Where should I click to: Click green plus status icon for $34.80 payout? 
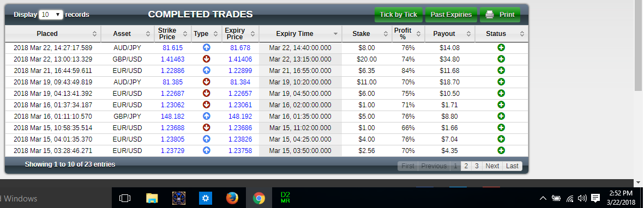[x=501, y=59]
